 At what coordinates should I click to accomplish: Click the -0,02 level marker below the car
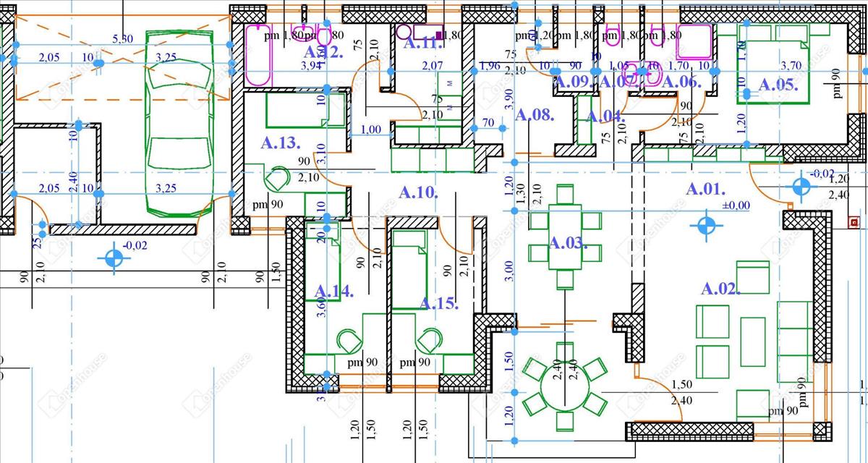[114, 258]
